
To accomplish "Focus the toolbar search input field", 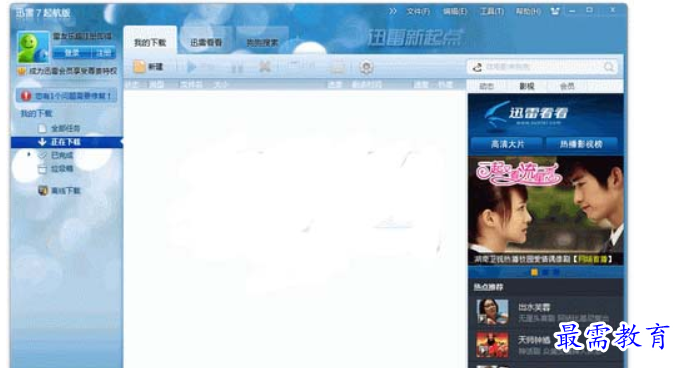I will (543, 67).
